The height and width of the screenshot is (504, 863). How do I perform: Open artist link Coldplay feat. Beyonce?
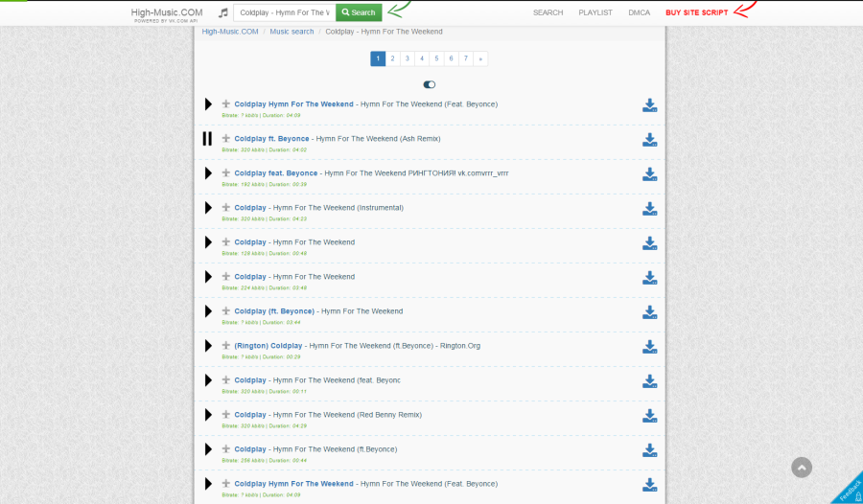[x=276, y=173]
